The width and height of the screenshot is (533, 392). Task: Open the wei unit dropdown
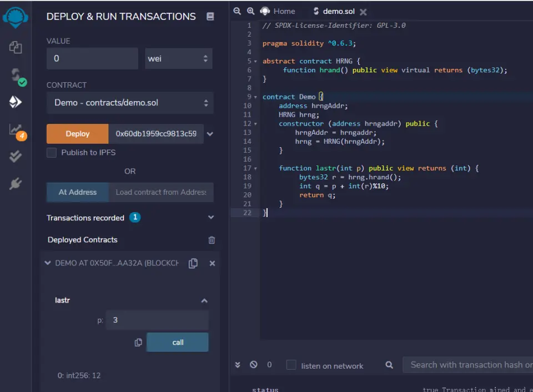pos(178,58)
